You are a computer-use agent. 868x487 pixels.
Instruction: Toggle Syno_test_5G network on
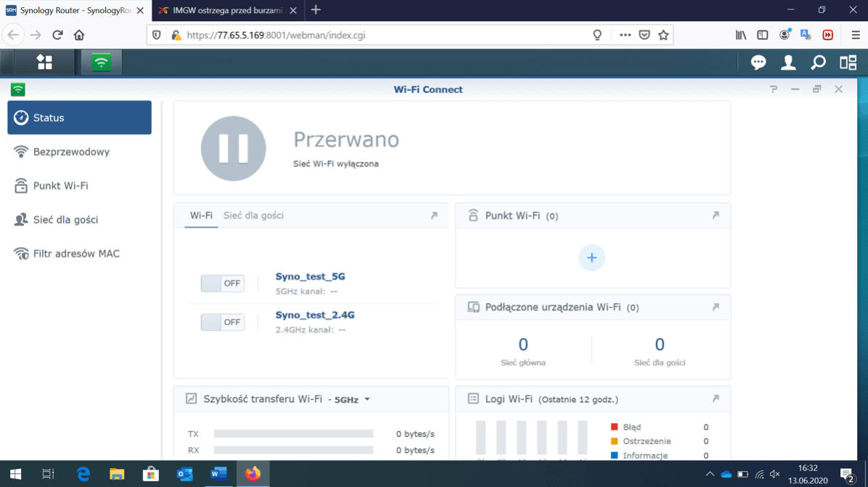point(222,283)
